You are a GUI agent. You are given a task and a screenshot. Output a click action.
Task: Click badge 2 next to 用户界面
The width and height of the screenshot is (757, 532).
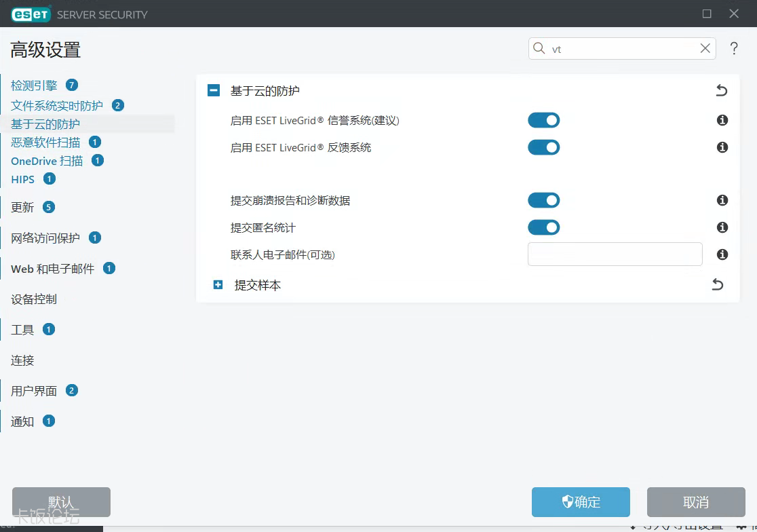click(71, 391)
